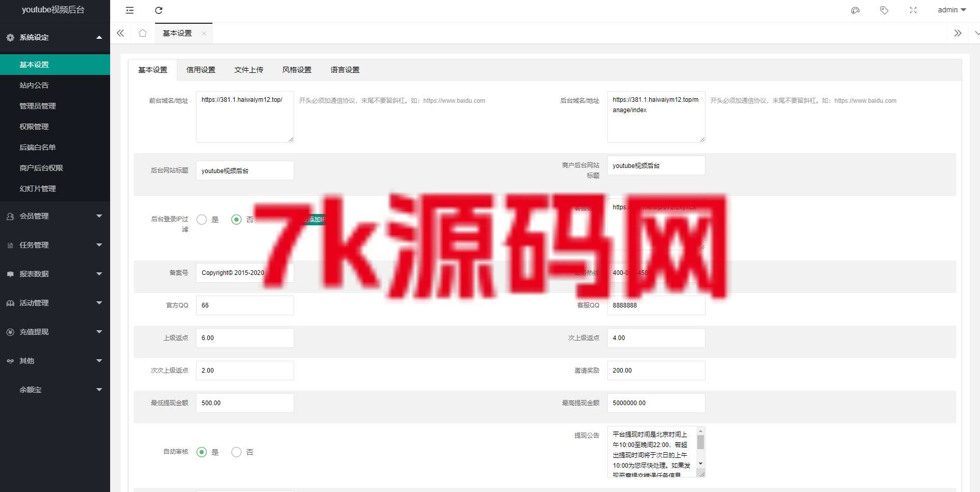Click the 最高提现金额 input field
Screen dimensions: 980x492
(656, 403)
